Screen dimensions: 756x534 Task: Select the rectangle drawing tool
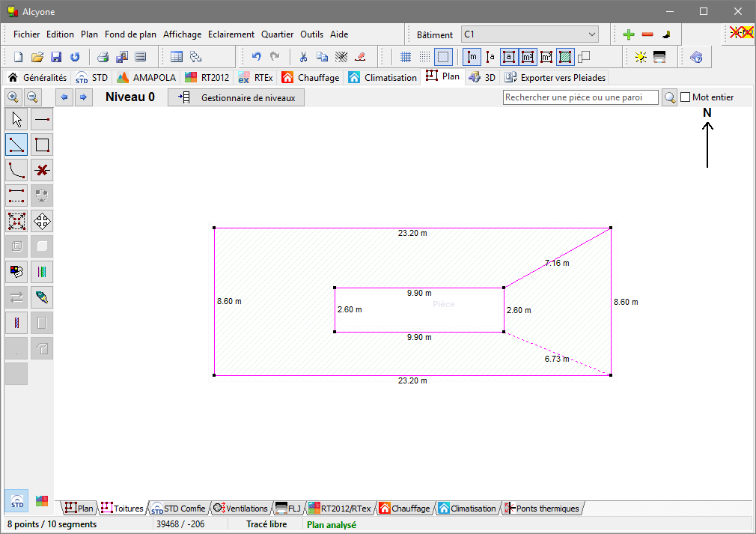click(42, 145)
